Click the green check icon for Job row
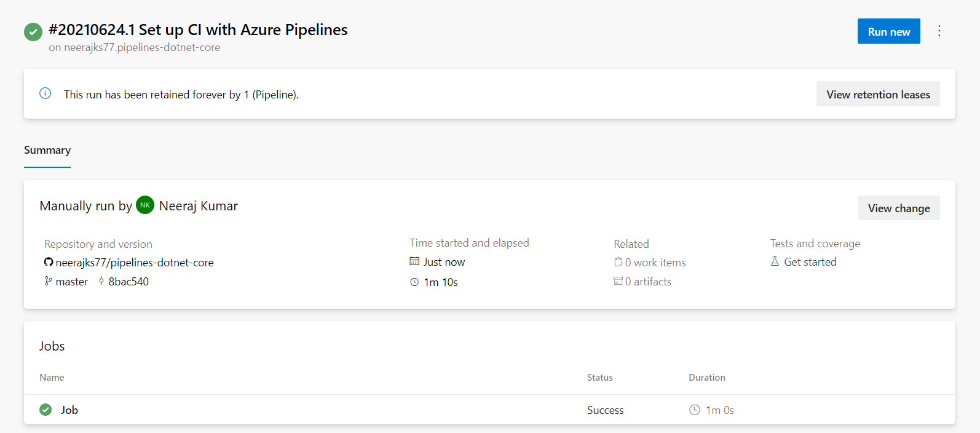This screenshot has height=433, width=980. click(45, 410)
